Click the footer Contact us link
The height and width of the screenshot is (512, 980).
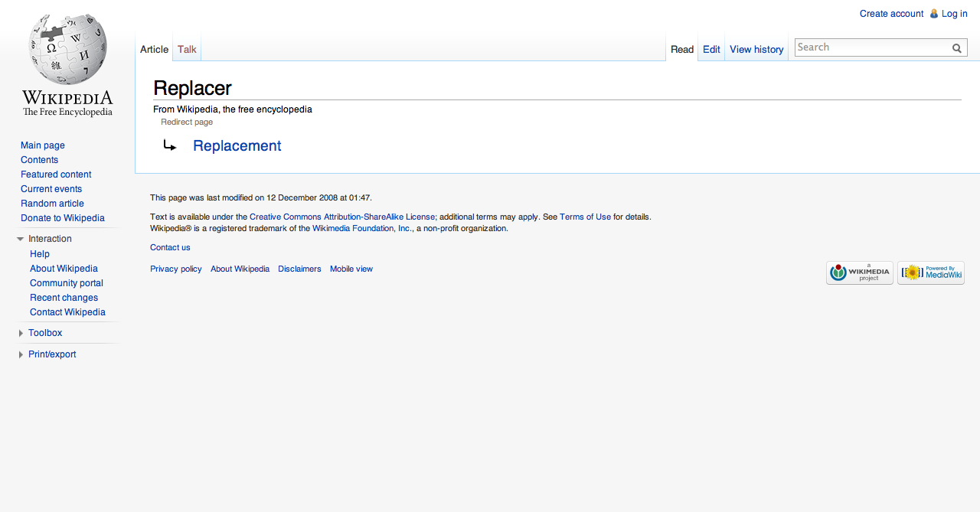click(170, 248)
